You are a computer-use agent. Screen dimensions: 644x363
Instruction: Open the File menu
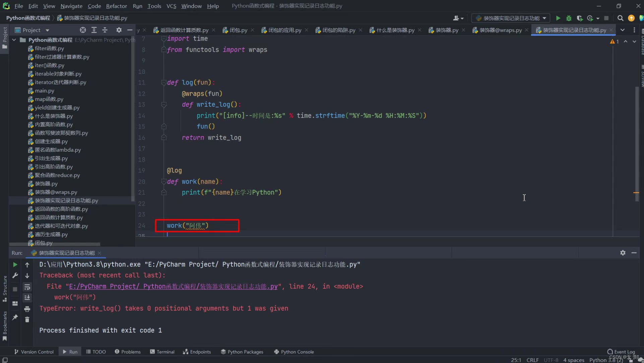coord(19,6)
